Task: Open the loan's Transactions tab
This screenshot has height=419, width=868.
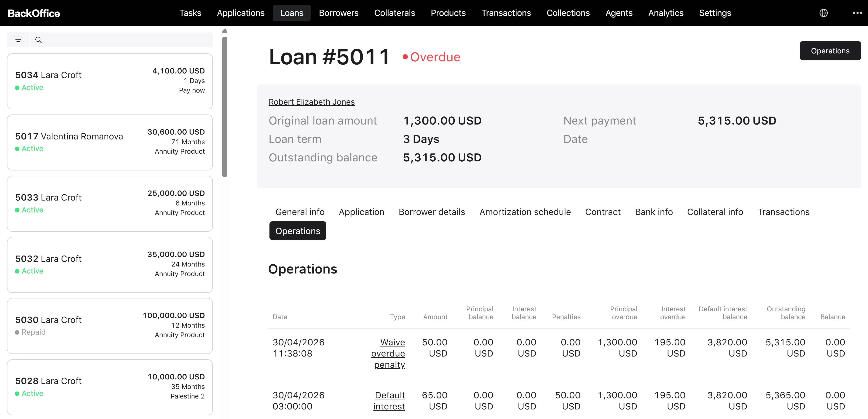Action: (783, 212)
